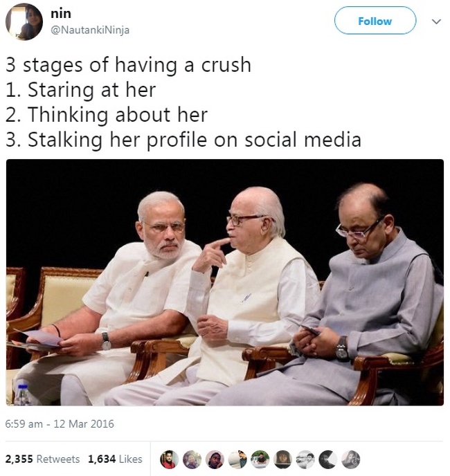Open the sixth liker avatar
The height and width of the screenshot is (476, 450).
[x=283, y=459]
